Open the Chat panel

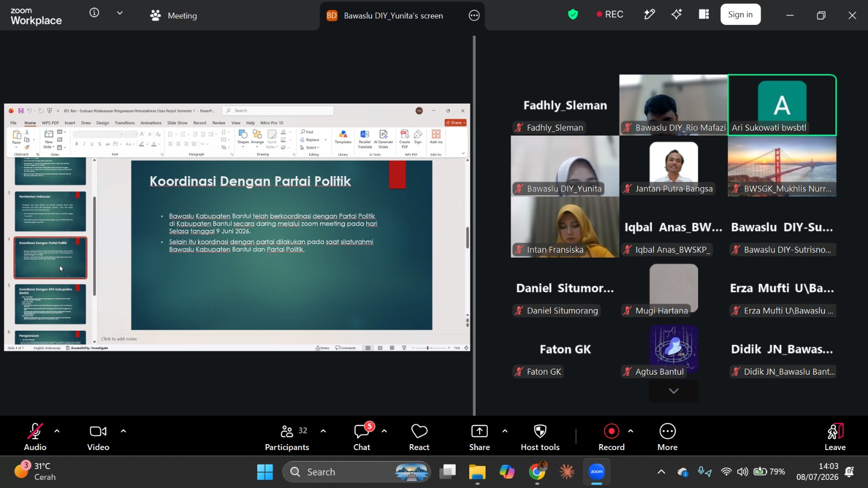click(x=362, y=436)
